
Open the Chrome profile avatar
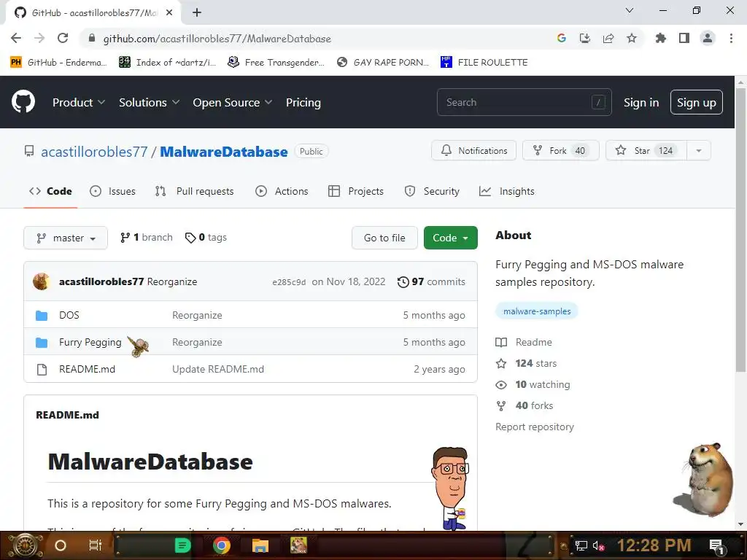708,38
